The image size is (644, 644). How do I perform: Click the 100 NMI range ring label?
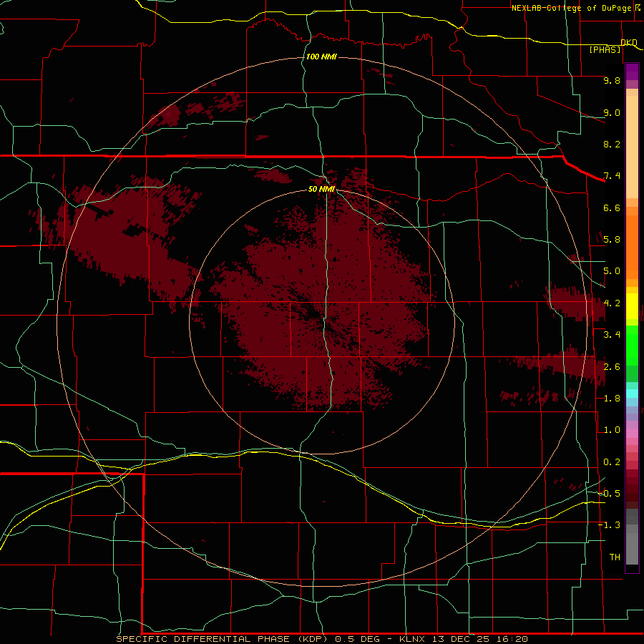click(321, 57)
